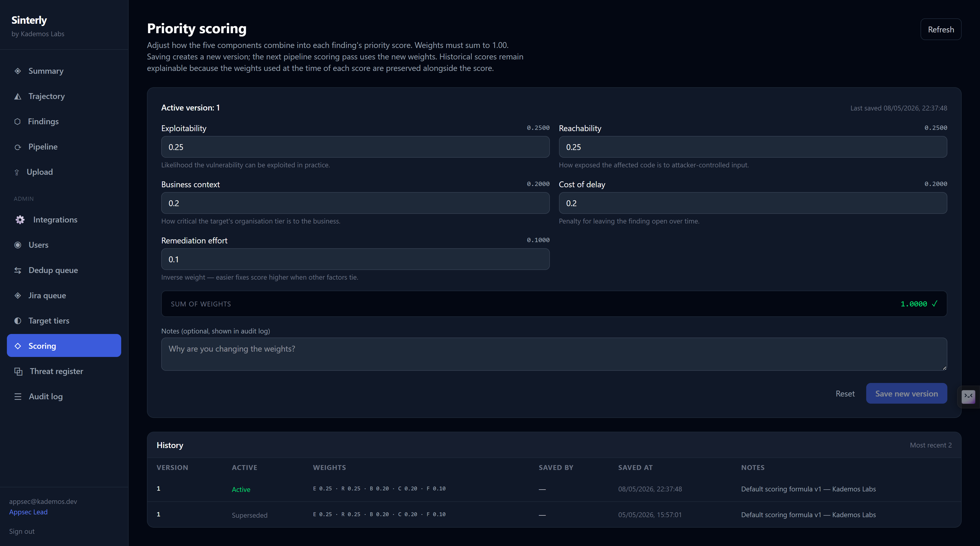Click the Exploitability 0.2500 readout
This screenshot has width=980, height=546.
click(x=538, y=128)
